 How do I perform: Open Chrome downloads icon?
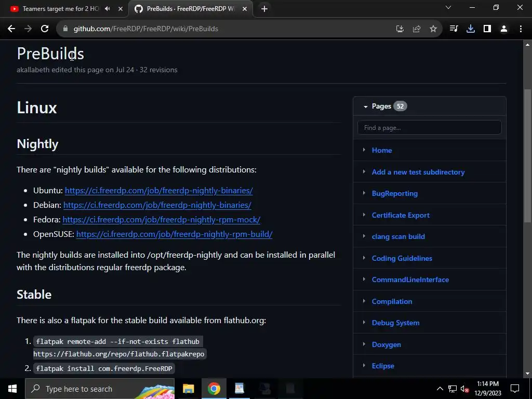point(471,29)
